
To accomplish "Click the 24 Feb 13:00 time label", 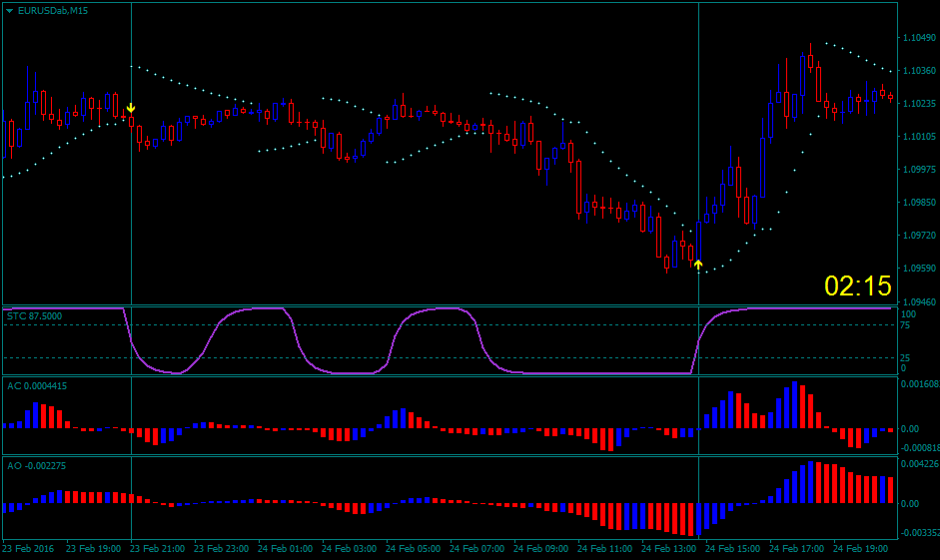I will [x=669, y=548].
